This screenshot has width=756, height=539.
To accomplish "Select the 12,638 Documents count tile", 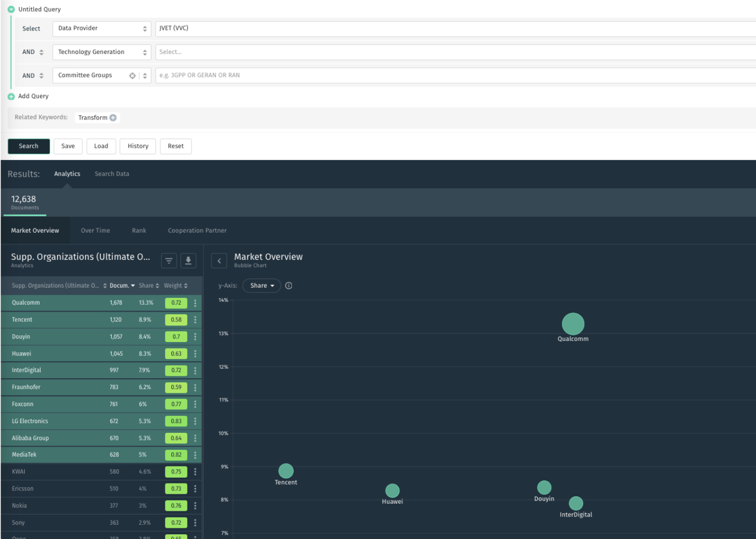I will 25,202.
